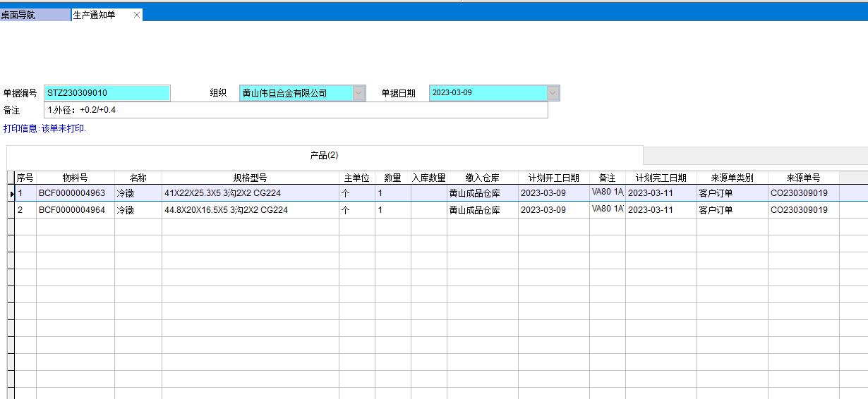Click into the 备注 text field
Image resolution: width=868 pixels, height=399 pixels.
coord(296,110)
